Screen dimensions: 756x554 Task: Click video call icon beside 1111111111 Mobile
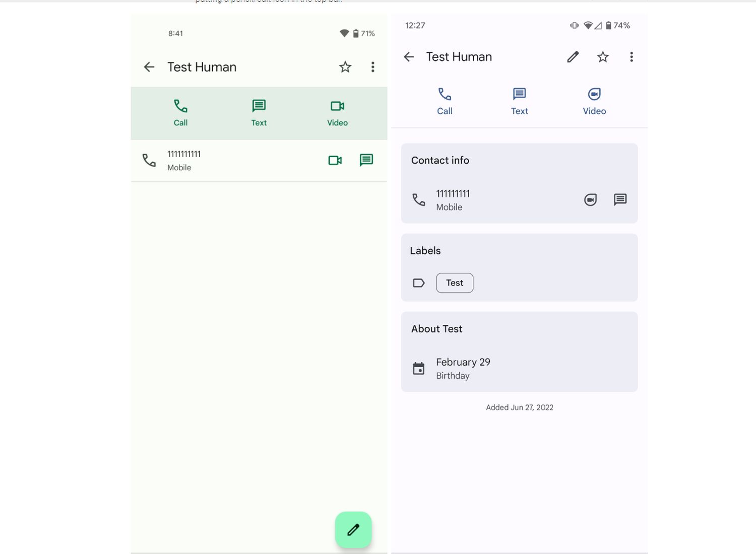pyautogui.click(x=335, y=160)
